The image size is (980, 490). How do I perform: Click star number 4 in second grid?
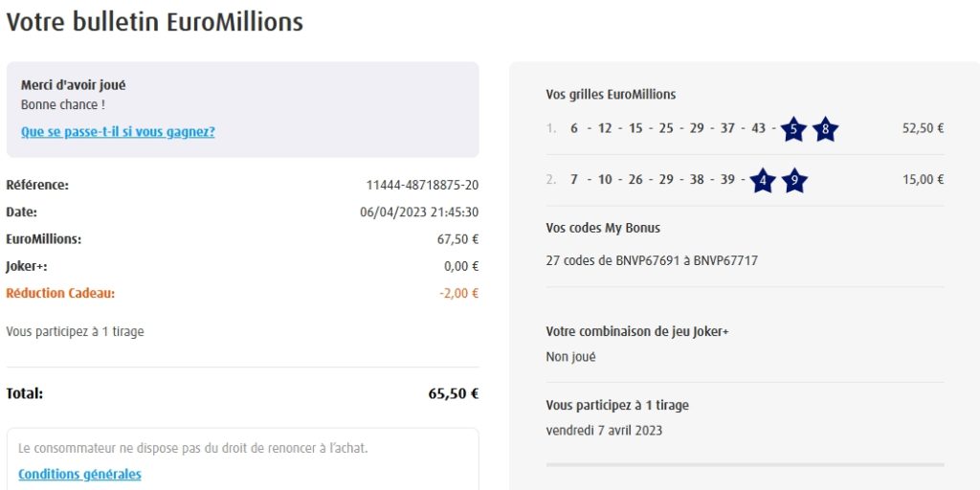(762, 180)
